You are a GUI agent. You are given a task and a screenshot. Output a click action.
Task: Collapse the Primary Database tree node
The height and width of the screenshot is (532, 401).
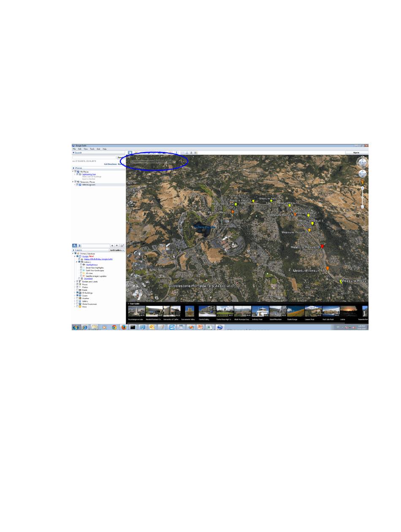point(73,253)
